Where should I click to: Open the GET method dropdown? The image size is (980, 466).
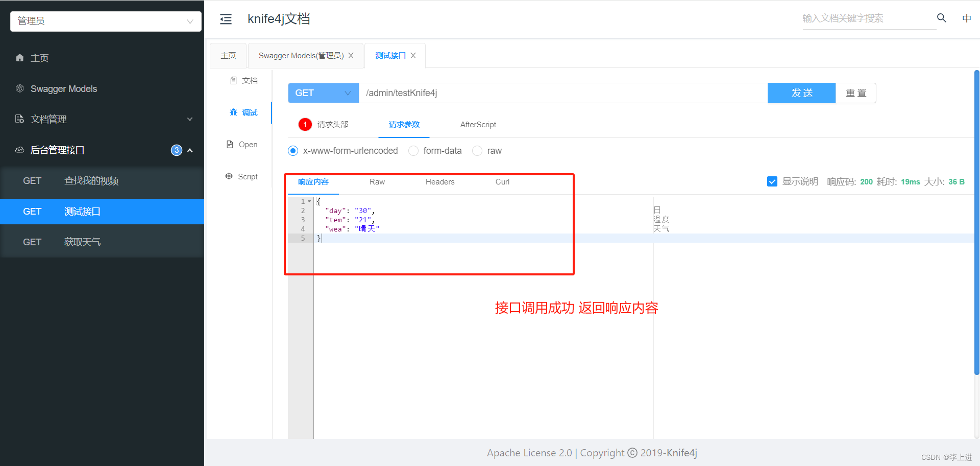pyautogui.click(x=324, y=93)
